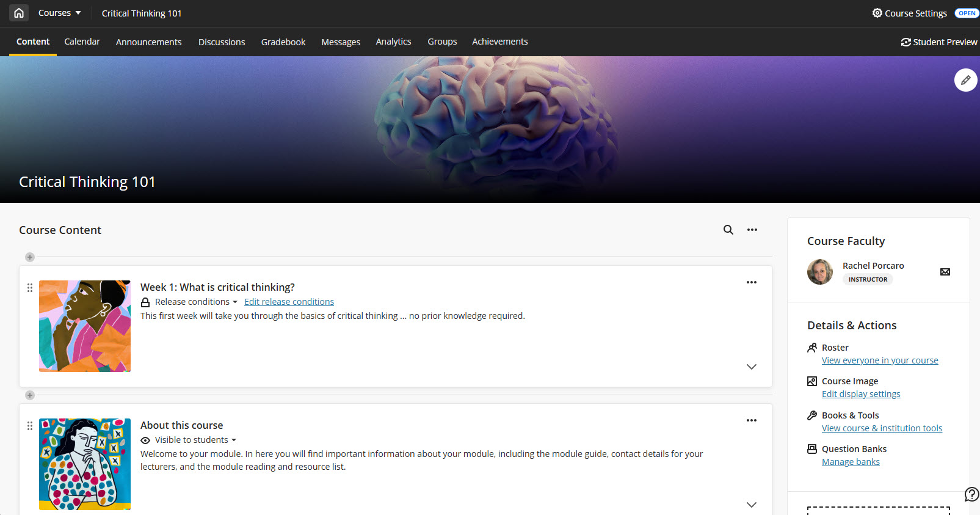Toggle eye visibility for About this course

click(145, 440)
